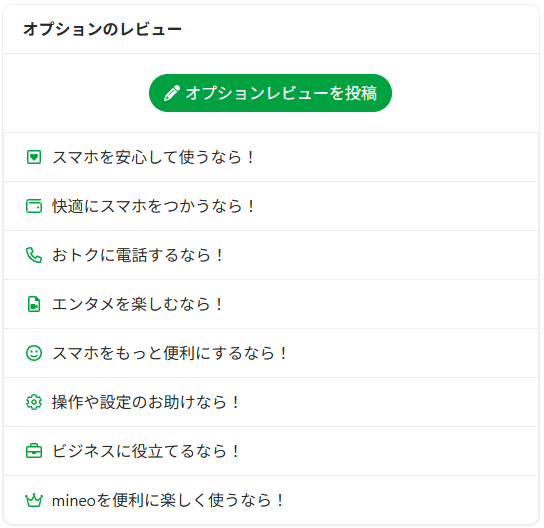Open エンタメを楽しむなら！ category
Image resolution: width=544 pixels, height=528 pixels.
[x=271, y=304]
